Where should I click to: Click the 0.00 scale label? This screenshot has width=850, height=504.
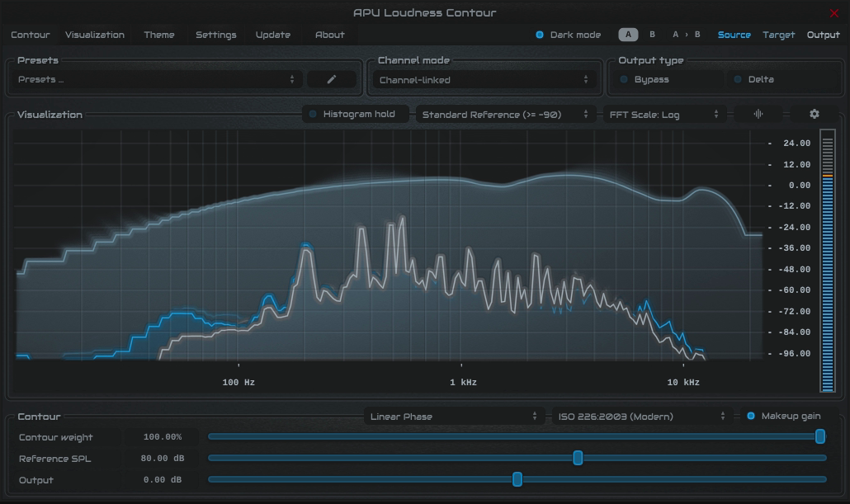800,186
